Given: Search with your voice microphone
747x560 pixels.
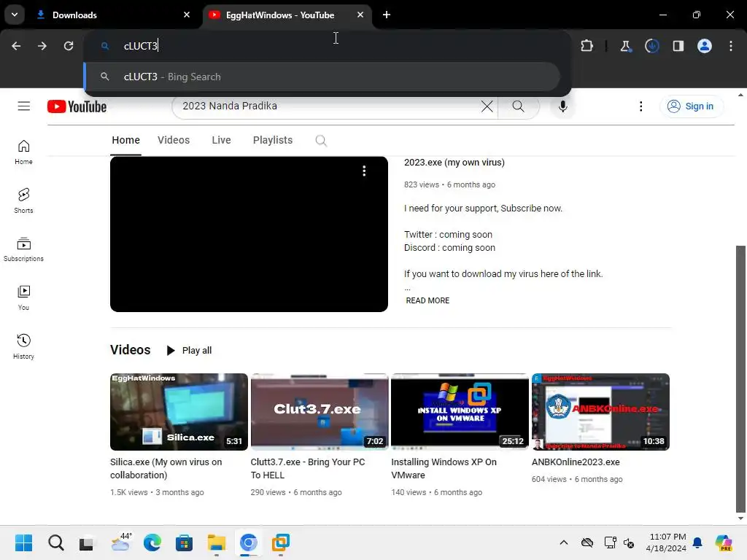Looking at the screenshot, I should [x=562, y=106].
